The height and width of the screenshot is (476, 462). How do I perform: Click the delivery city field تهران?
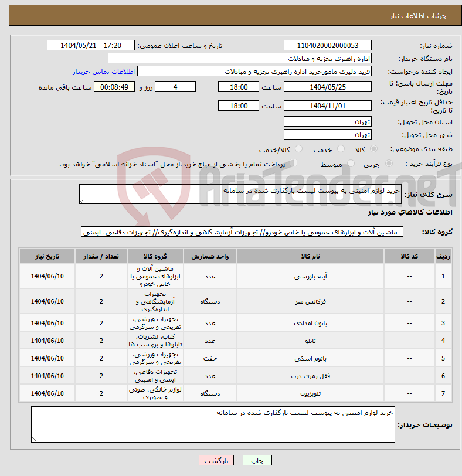[x=328, y=134]
